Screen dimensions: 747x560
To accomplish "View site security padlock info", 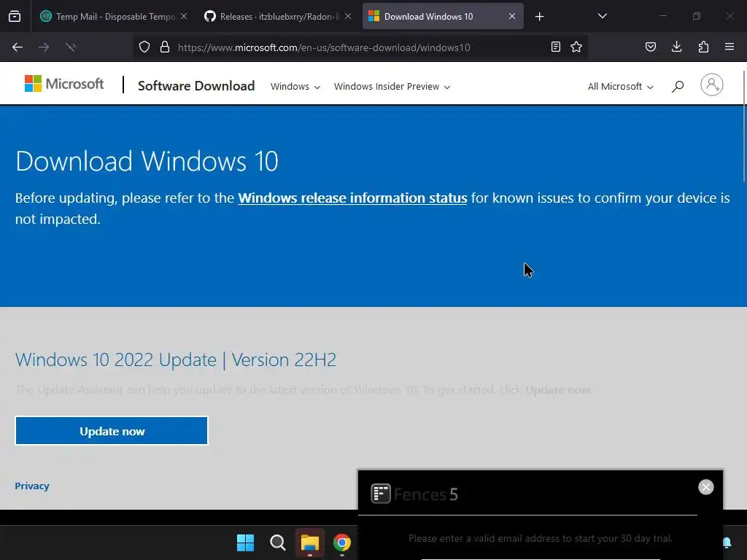I will 165,47.
